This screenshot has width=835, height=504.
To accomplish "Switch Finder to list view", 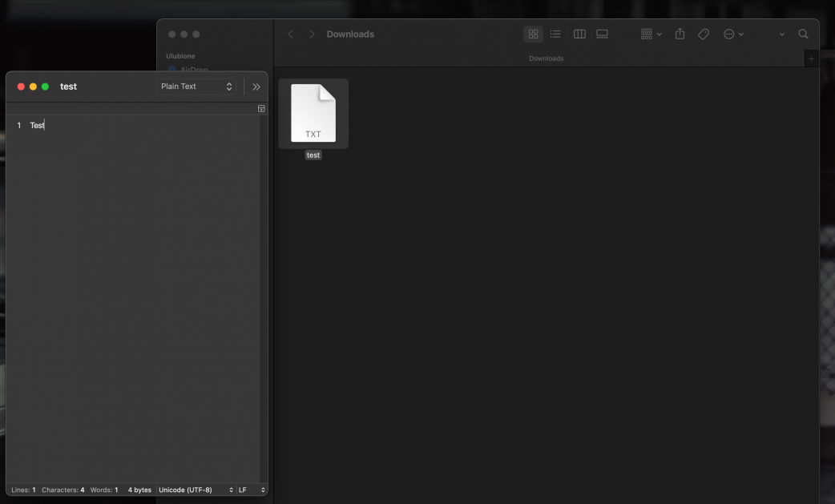I will click(x=555, y=34).
